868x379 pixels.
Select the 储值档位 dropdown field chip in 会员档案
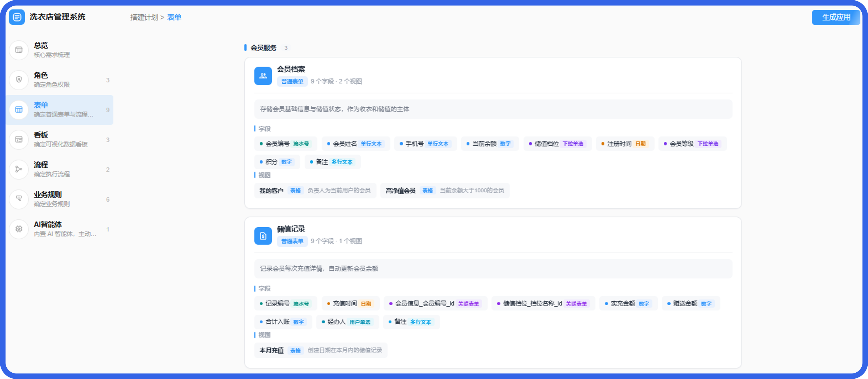click(x=558, y=144)
